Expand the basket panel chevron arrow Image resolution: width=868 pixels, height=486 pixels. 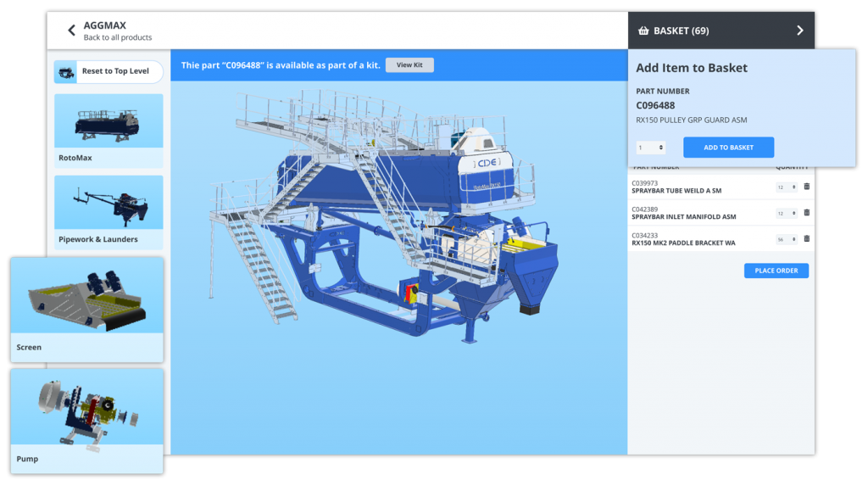coord(799,31)
